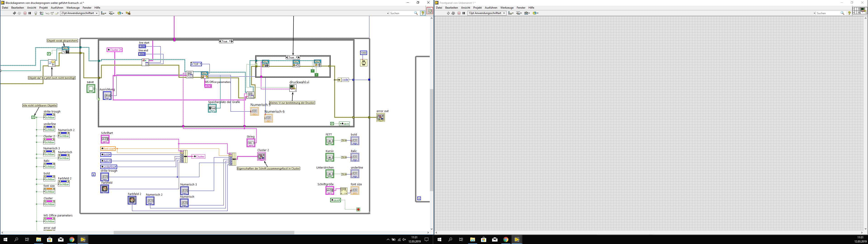Toggle the save boolean control terminal
The width and height of the screenshot is (868, 244).
pyautogui.click(x=91, y=89)
